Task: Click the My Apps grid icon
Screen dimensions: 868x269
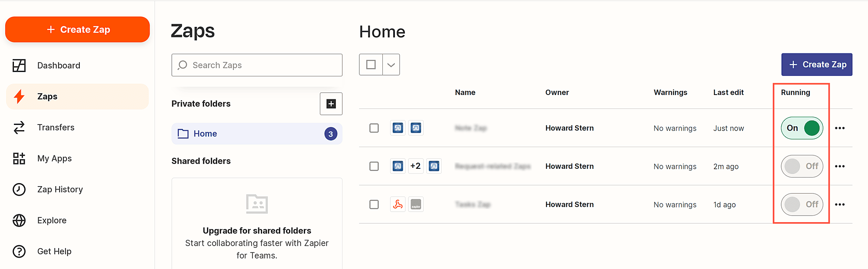Action: 19,159
